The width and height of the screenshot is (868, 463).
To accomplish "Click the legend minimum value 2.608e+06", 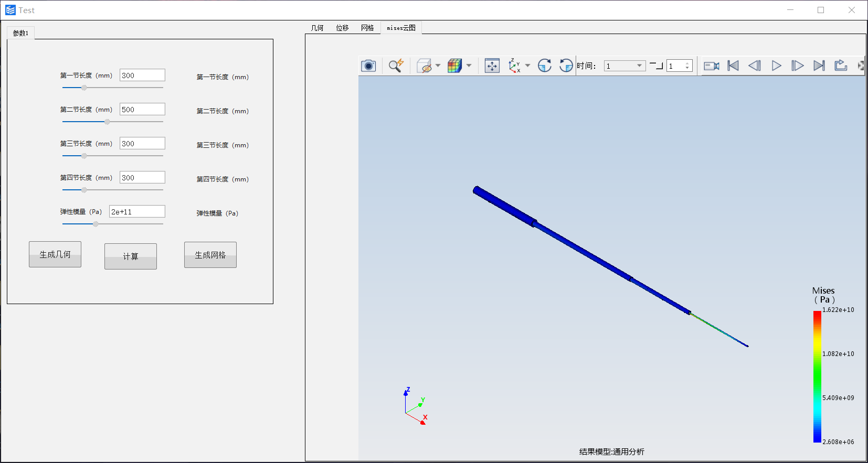I will pyautogui.click(x=838, y=442).
